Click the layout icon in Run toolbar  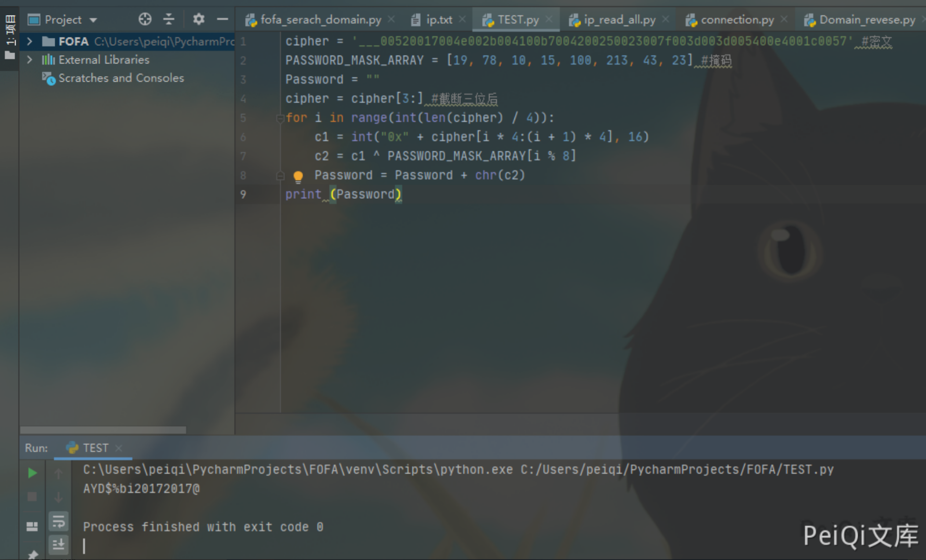[32, 527]
